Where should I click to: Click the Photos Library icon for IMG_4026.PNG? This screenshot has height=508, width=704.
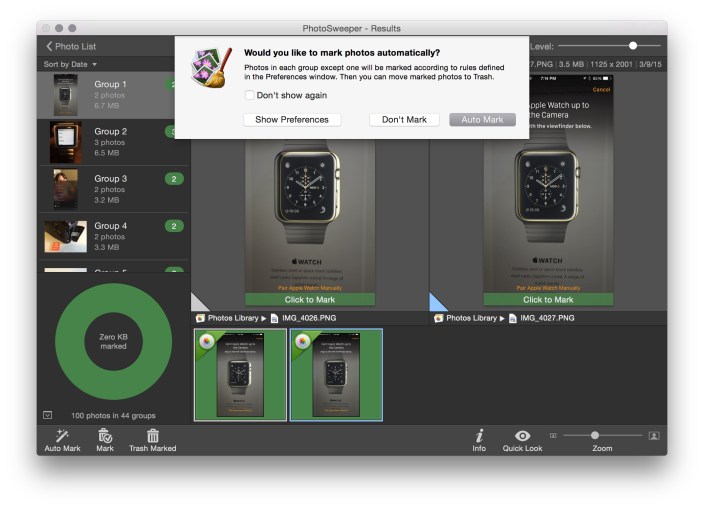200,318
